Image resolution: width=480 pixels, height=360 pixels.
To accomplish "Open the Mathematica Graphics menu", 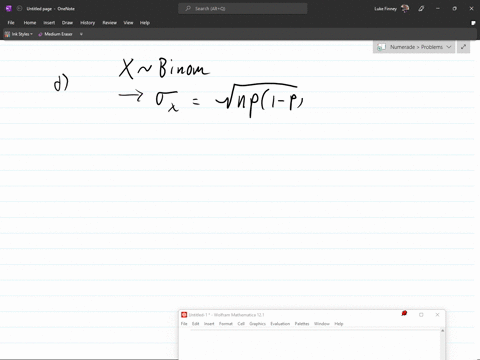I will click(x=257, y=324).
